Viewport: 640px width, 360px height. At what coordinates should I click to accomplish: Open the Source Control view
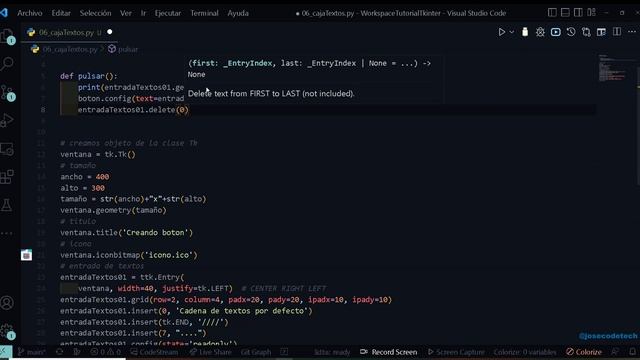7,92
